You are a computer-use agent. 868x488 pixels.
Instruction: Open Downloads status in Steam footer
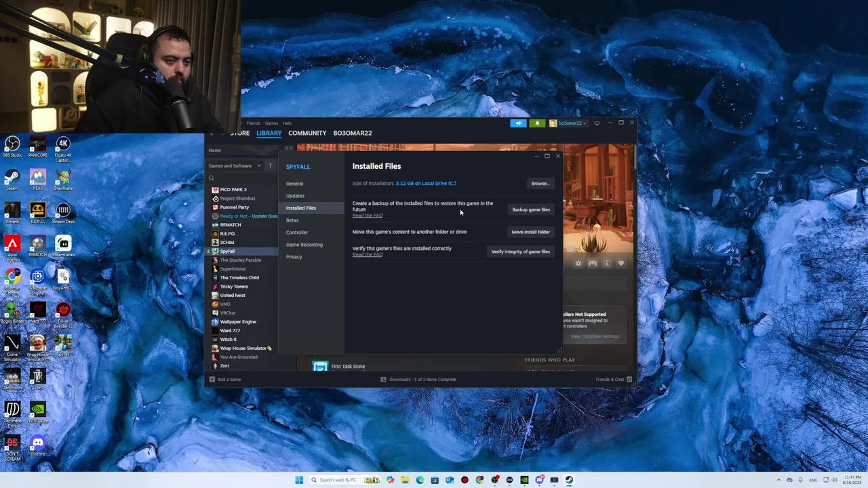click(x=418, y=380)
